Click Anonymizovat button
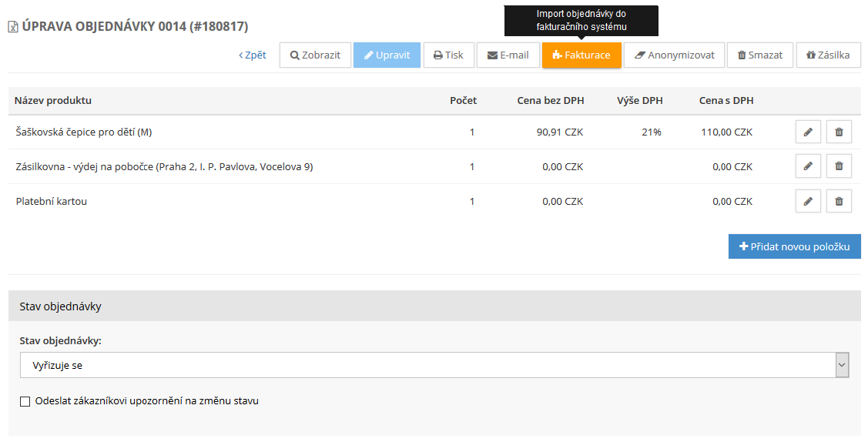The width and height of the screenshot is (868, 442). point(674,55)
